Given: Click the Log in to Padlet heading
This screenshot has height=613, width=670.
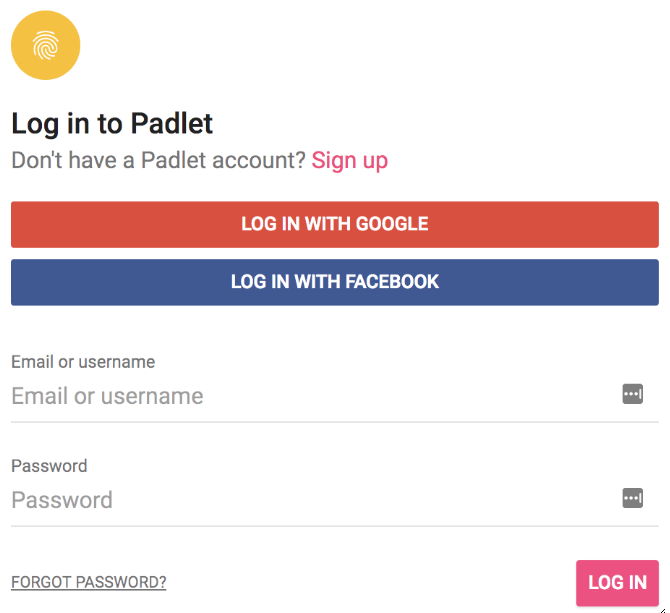Looking at the screenshot, I should pos(112,123).
